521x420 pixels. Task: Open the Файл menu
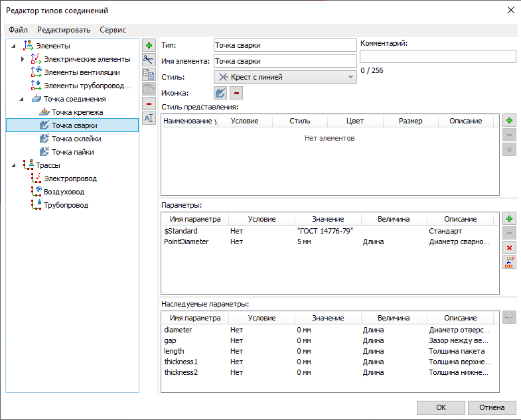point(19,30)
